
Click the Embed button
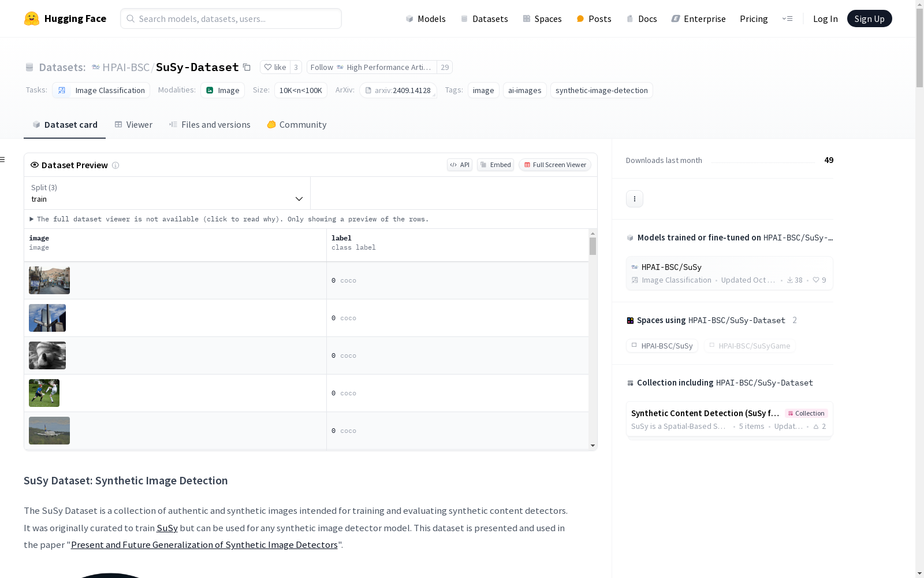coord(495,165)
